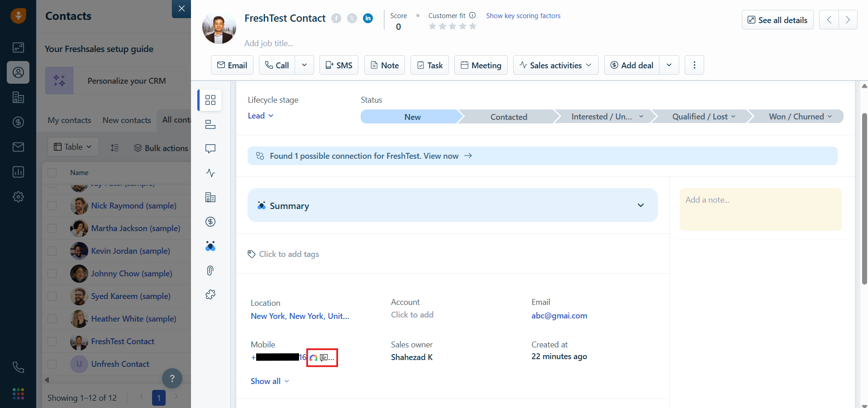Viewport: 868px width, 408px height.
Task: Close the contact detail panel
Action: pos(181,9)
